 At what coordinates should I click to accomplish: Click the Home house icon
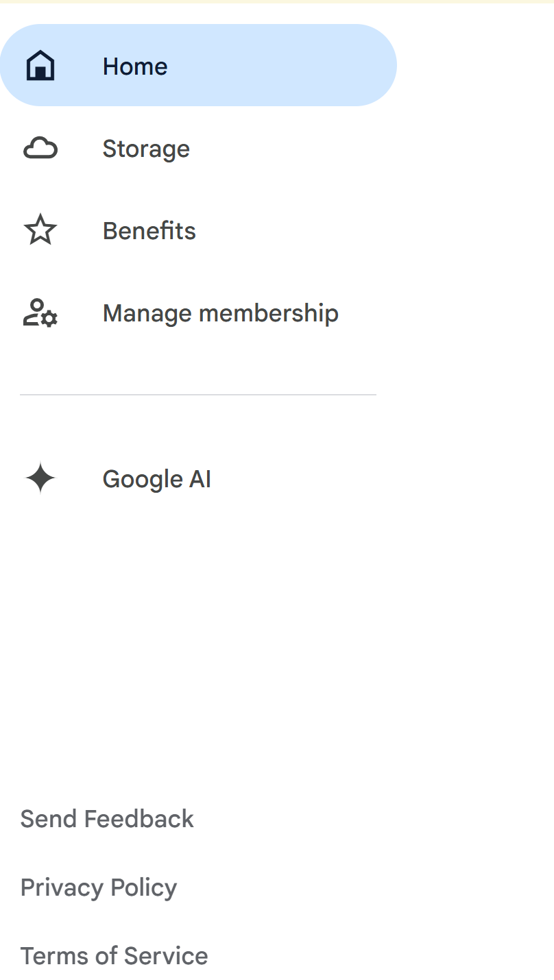click(x=40, y=66)
